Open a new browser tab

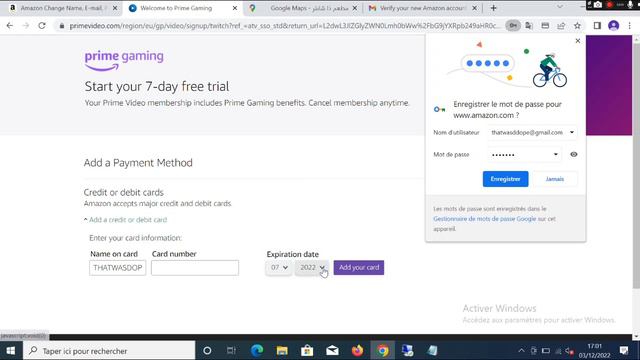point(493,8)
